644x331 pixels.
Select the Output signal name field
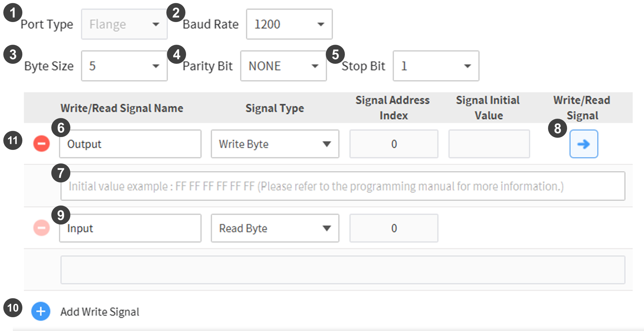[130, 144]
